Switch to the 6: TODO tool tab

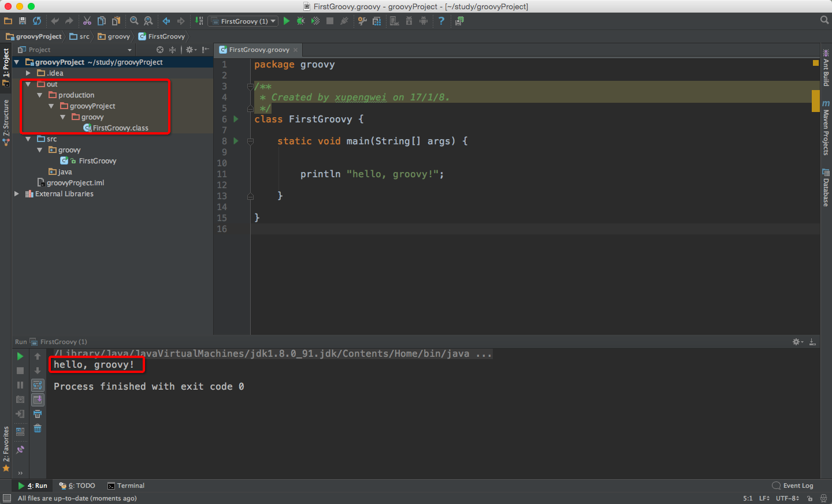click(77, 486)
